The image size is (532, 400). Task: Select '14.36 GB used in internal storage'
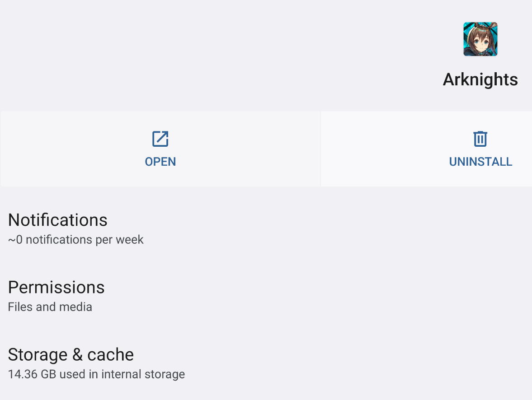(96, 374)
